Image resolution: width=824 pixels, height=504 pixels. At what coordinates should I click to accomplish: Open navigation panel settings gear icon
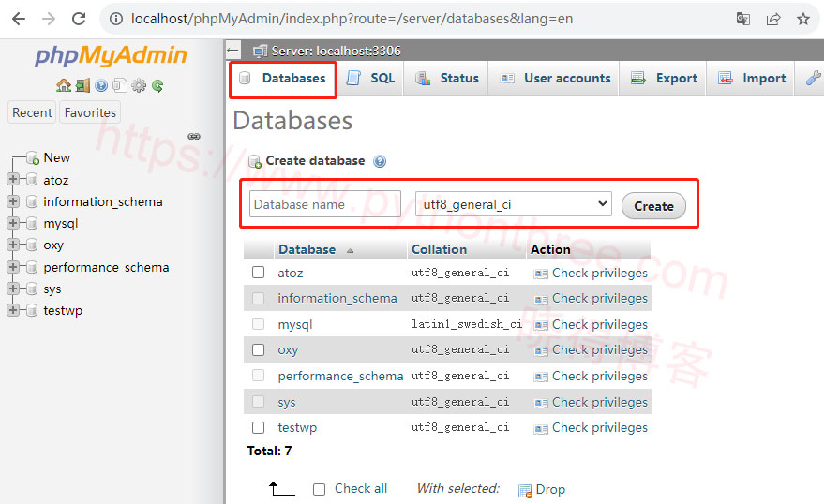[x=139, y=85]
